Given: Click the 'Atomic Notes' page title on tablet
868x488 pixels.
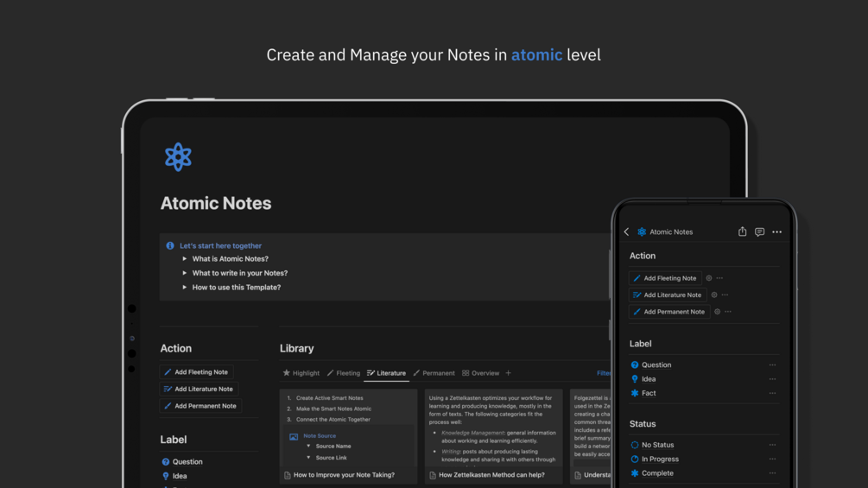Looking at the screenshot, I should (216, 203).
